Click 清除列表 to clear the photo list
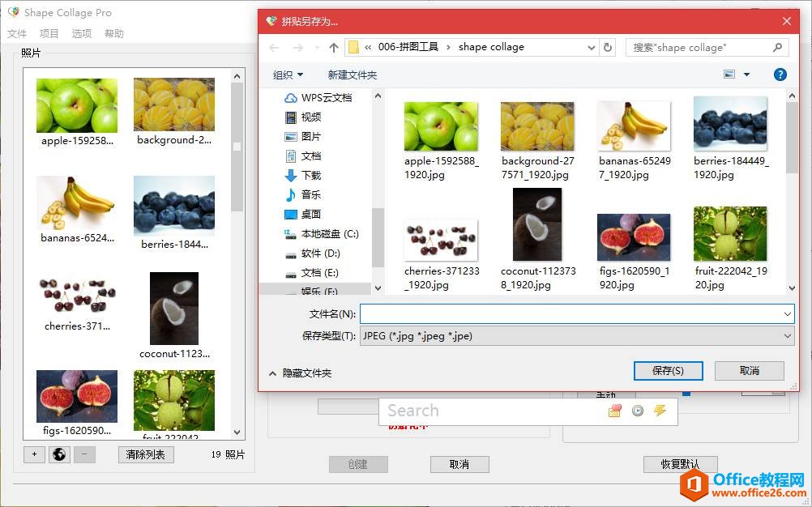Image resolution: width=812 pixels, height=507 pixels. (x=145, y=454)
